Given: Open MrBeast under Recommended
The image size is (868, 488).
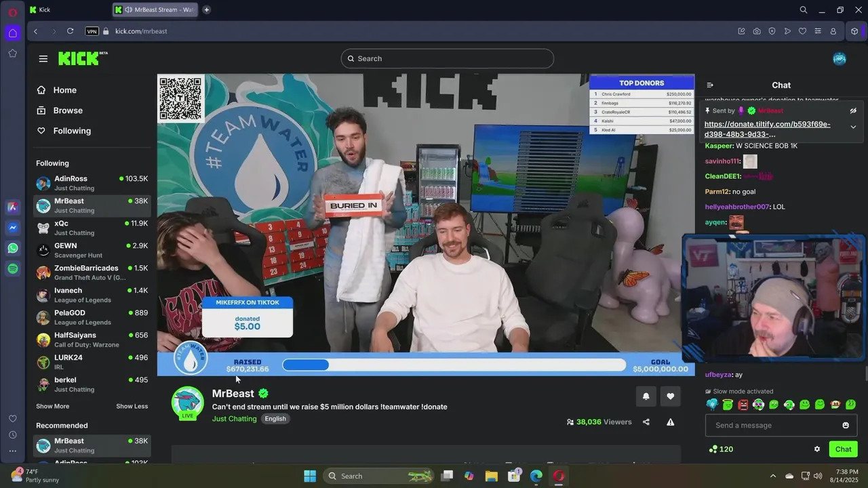Looking at the screenshot, I should (92, 445).
